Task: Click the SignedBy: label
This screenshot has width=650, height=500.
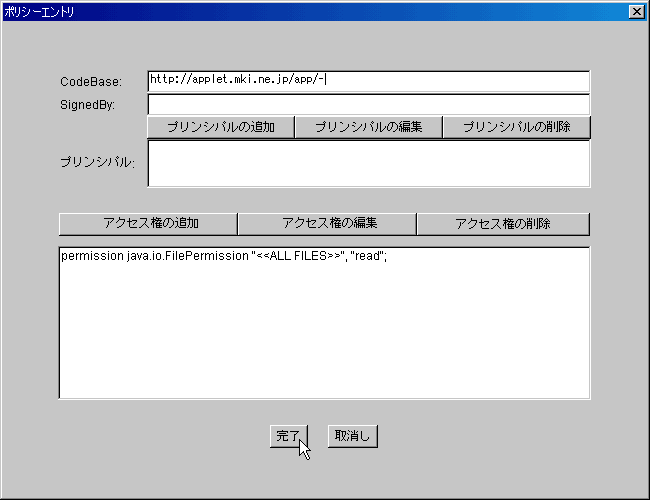Action: pos(87,105)
